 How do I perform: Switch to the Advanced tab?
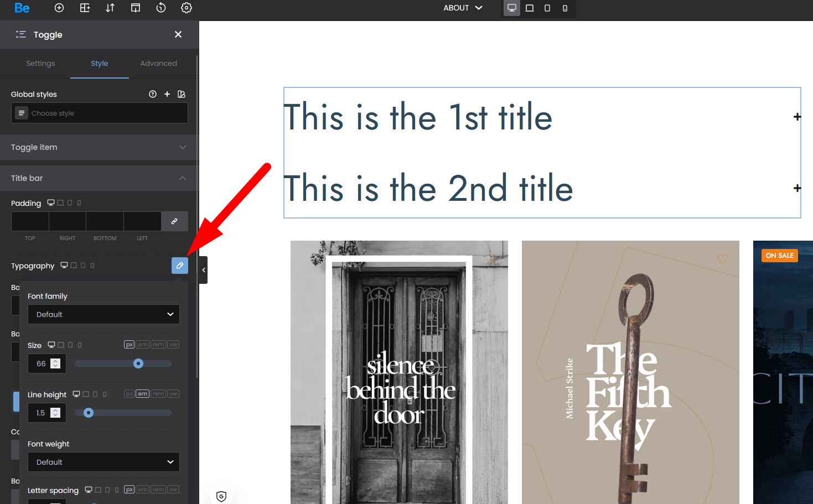[x=158, y=64]
